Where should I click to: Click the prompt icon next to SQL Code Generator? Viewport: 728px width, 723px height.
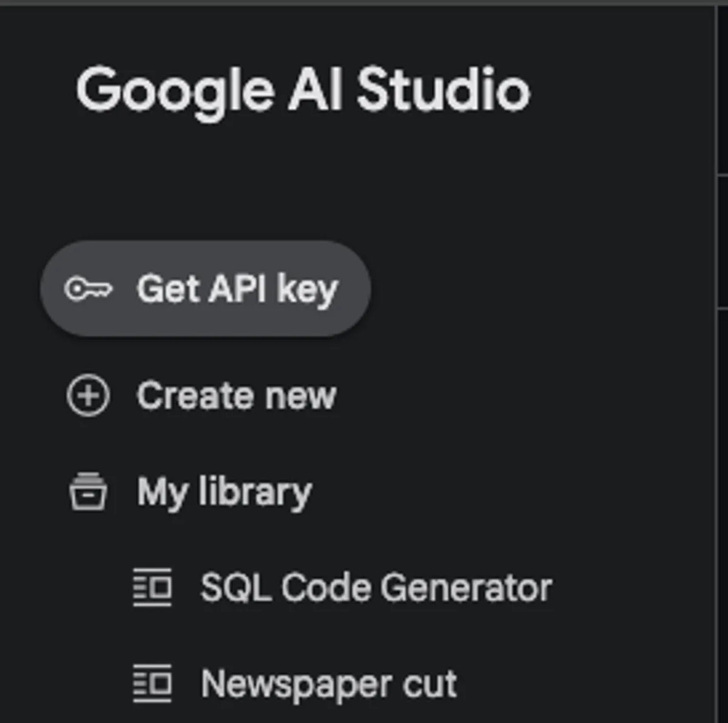pyautogui.click(x=152, y=588)
